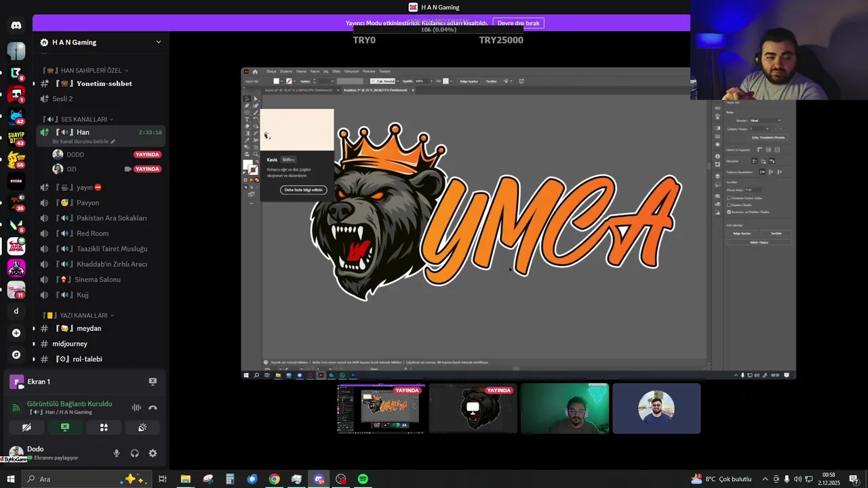Click the Klavye Artışı value field

(x=753, y=190)
